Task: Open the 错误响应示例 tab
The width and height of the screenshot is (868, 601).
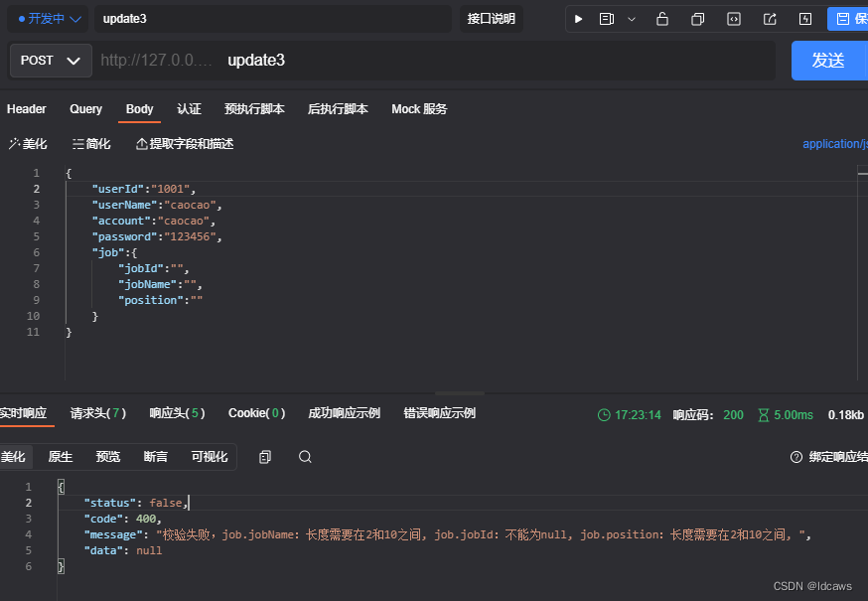Action: (440, 413)
